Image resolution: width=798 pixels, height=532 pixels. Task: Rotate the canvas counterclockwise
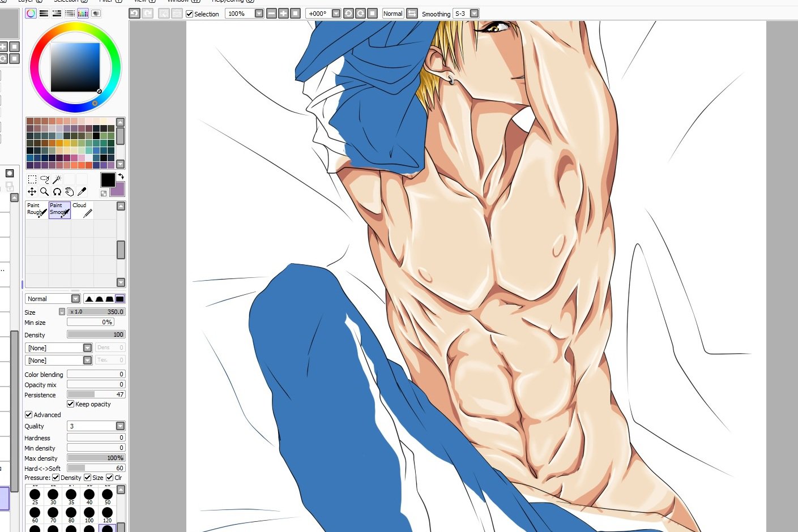pos(348,13)
